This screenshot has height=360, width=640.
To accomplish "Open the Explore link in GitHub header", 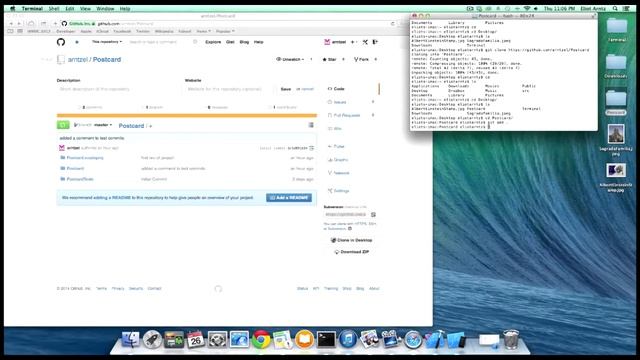I will [213, 42].
